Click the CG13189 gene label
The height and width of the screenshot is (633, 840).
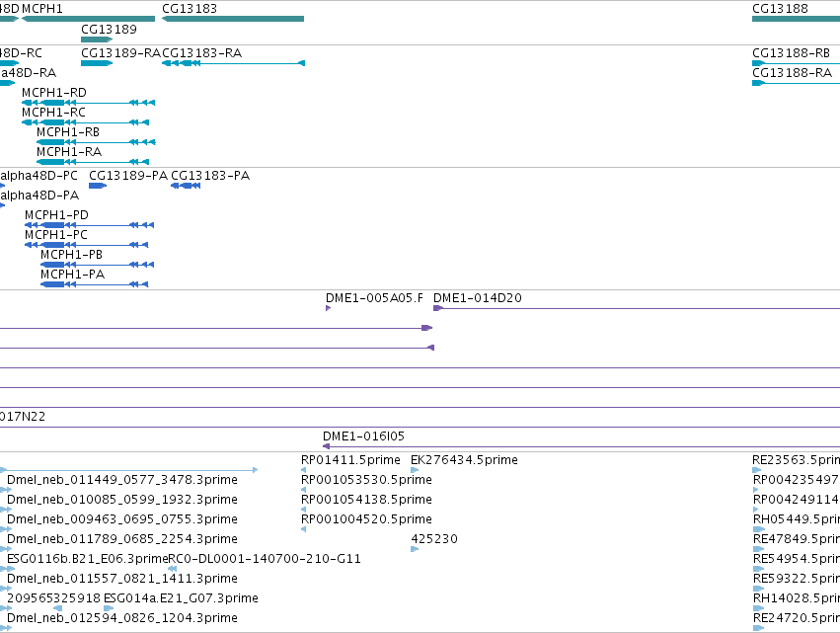point(109,30)
